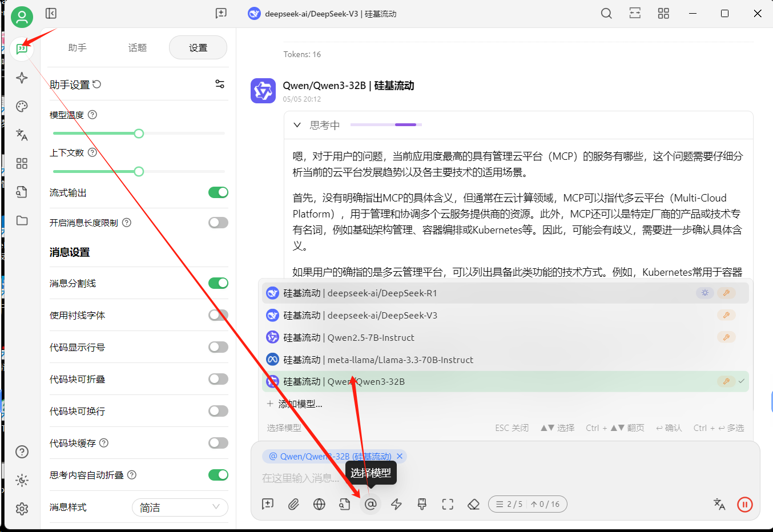The height and width of the screenshot is (532, 773).
Task: Enable 代码块可折叠 switch
Action: click(x=218, y=379)
